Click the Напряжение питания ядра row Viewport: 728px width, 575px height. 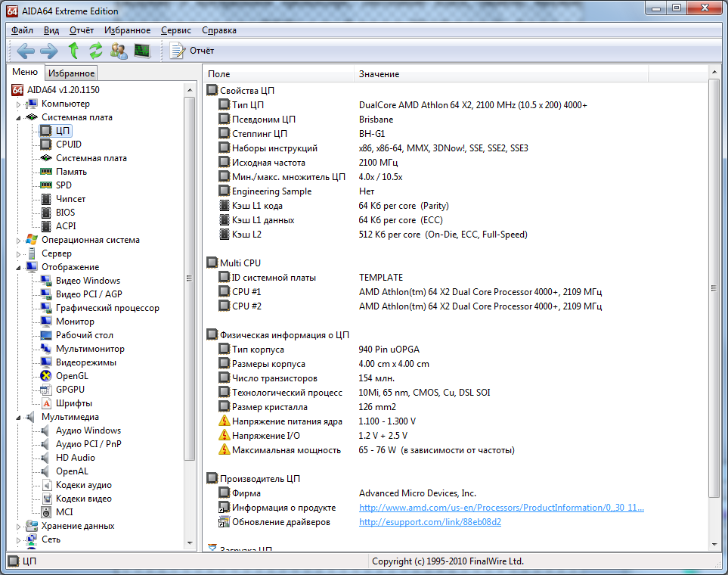click(455, 421)
